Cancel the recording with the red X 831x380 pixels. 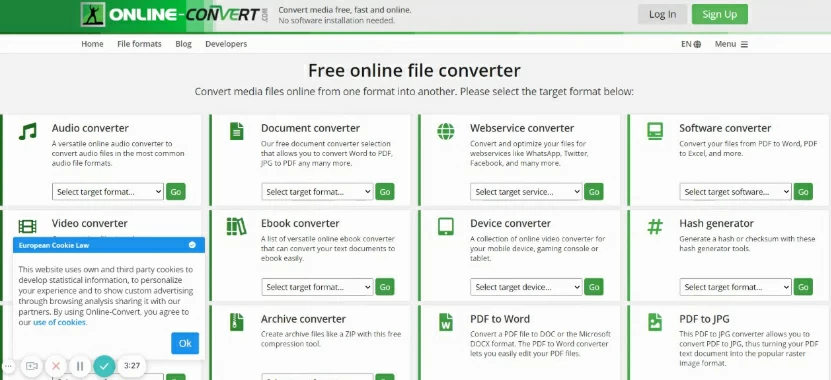click(56, 366)
